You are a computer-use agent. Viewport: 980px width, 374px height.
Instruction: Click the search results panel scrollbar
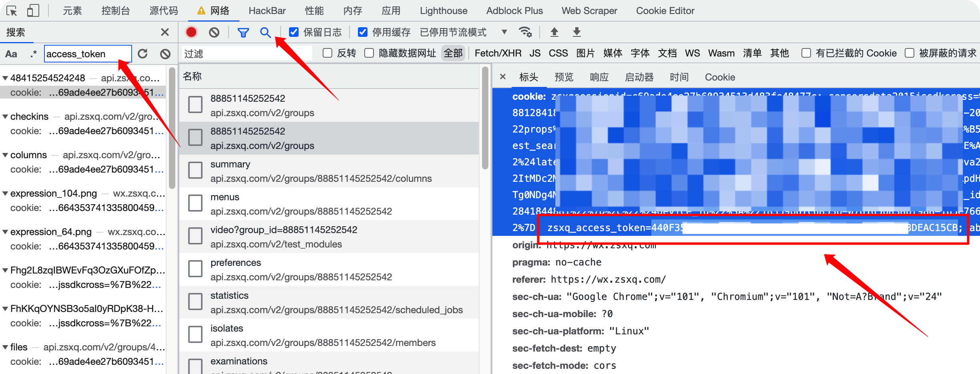pos(172,128)
